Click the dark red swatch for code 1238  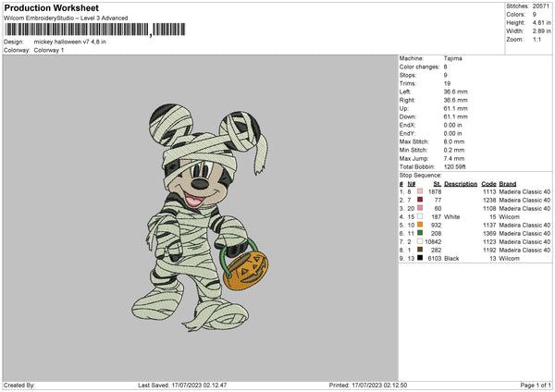[x=420, y=200]
